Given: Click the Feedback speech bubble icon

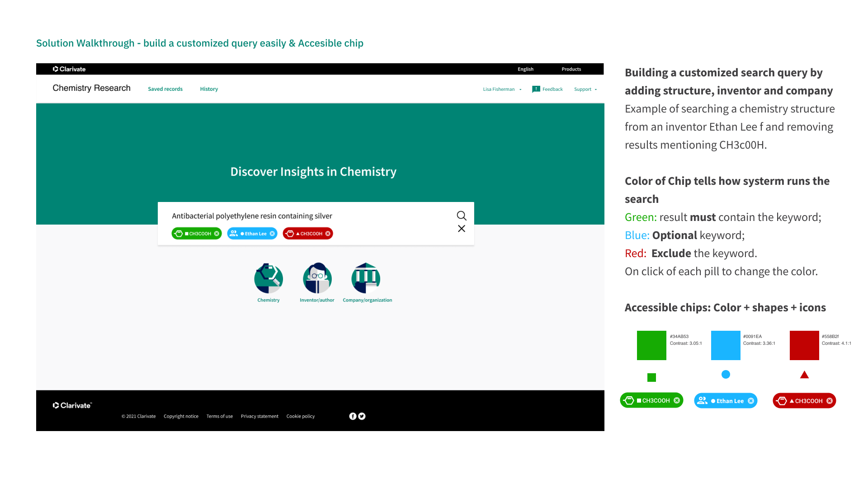Looking at the screenshot, I should click(536, 89).
